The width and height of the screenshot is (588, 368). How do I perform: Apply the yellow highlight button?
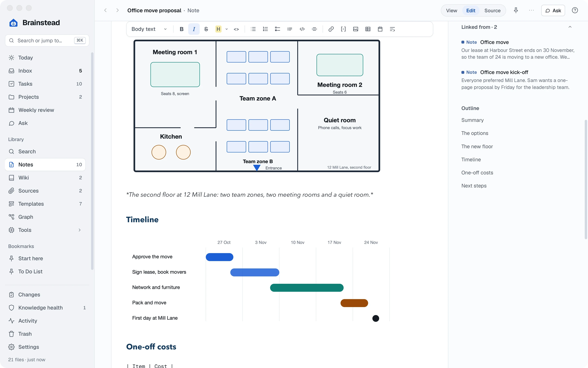[218, 29]
